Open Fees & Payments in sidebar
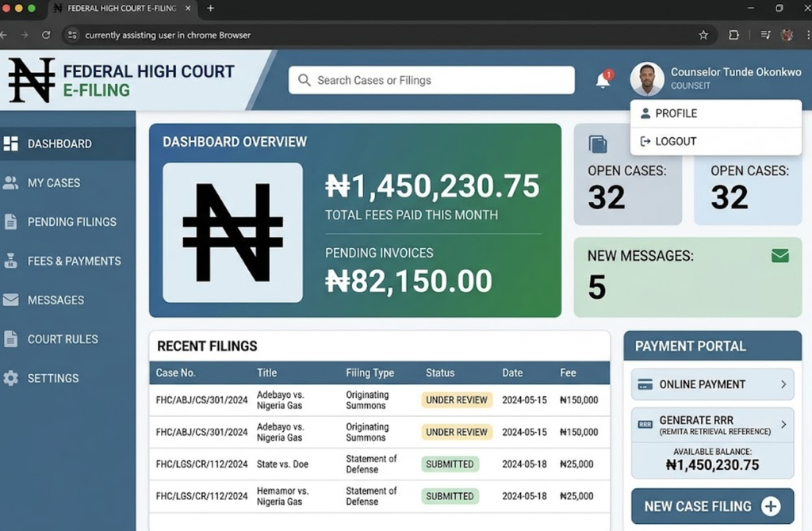Viewport: 812px width, 531px height. 68,261
